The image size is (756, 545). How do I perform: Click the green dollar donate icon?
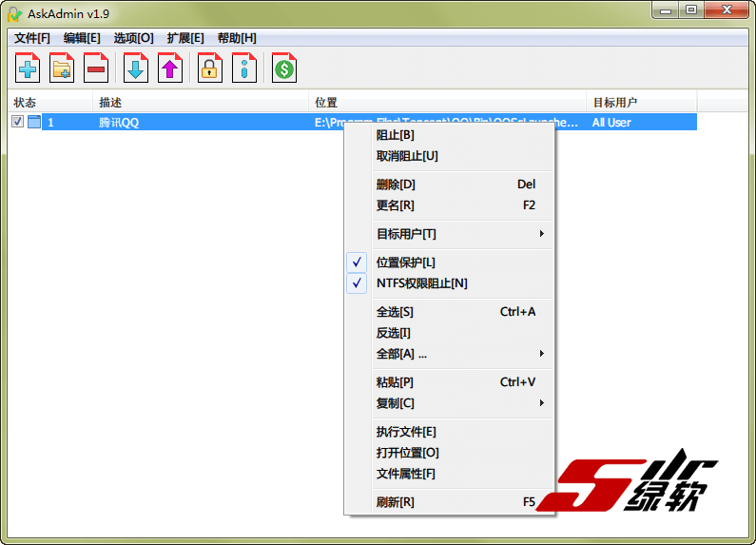click(284, 68)
